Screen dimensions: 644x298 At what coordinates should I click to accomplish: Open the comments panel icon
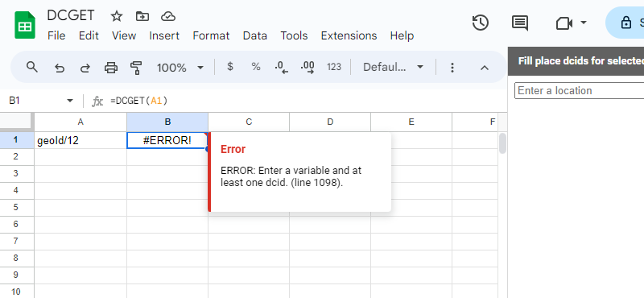(520, 23)
